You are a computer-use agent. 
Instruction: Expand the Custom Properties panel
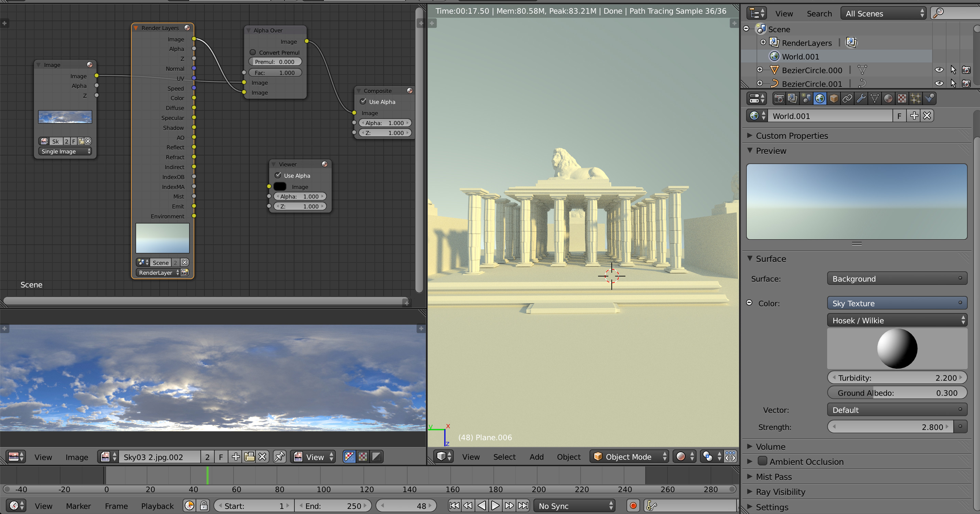click(x=792, y=135)
